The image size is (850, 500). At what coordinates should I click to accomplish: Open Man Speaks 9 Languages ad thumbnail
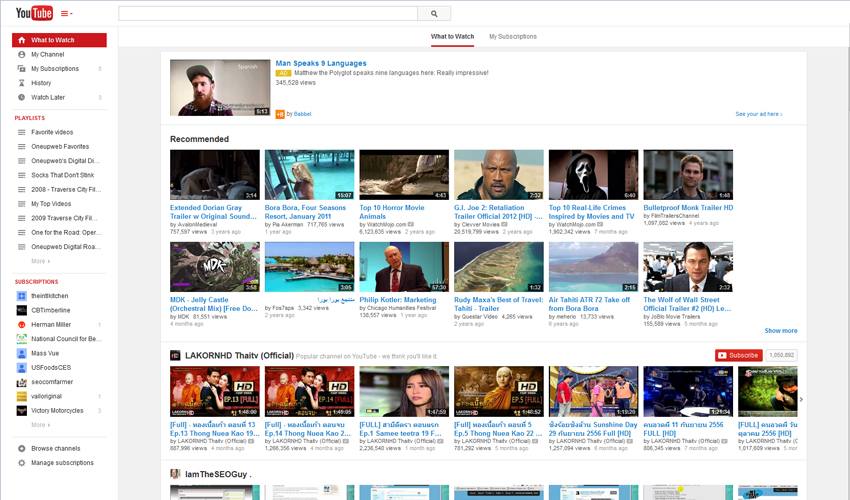point(220,88)
